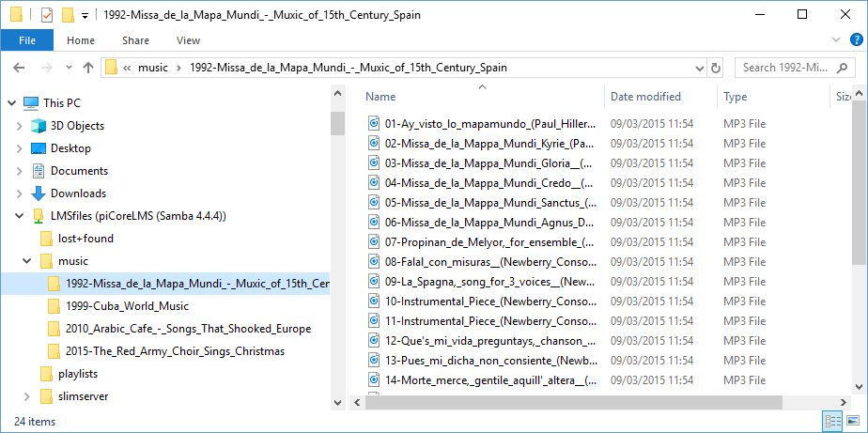The width and height of the screenshot is (868, 433).
Task: Open the Recent locations dropdown
Action: pos(69,68)
